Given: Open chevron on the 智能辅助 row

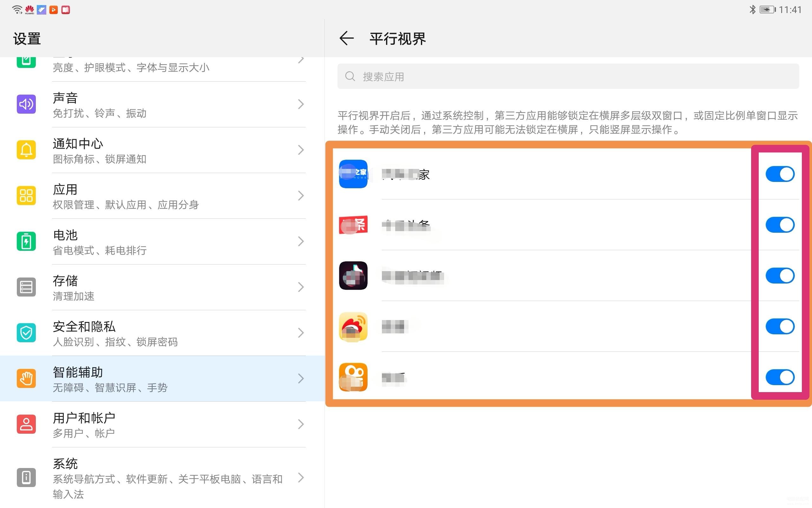Looking at the screenshot, I should coord(301,378).
